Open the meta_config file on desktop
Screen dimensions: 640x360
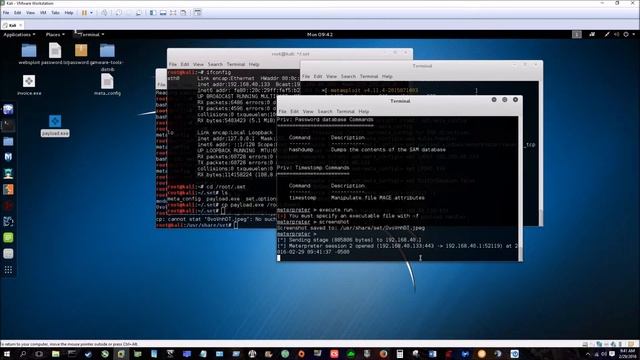(x=107, y=85)
